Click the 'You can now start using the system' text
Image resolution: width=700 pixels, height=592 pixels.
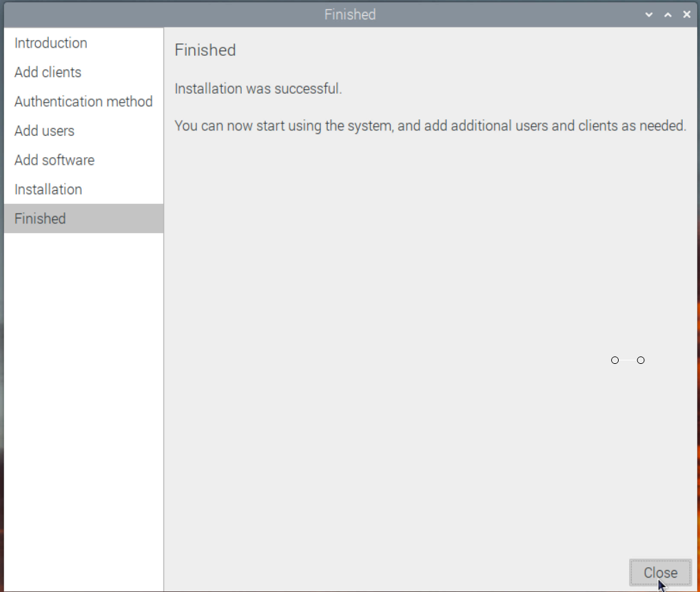284,126
